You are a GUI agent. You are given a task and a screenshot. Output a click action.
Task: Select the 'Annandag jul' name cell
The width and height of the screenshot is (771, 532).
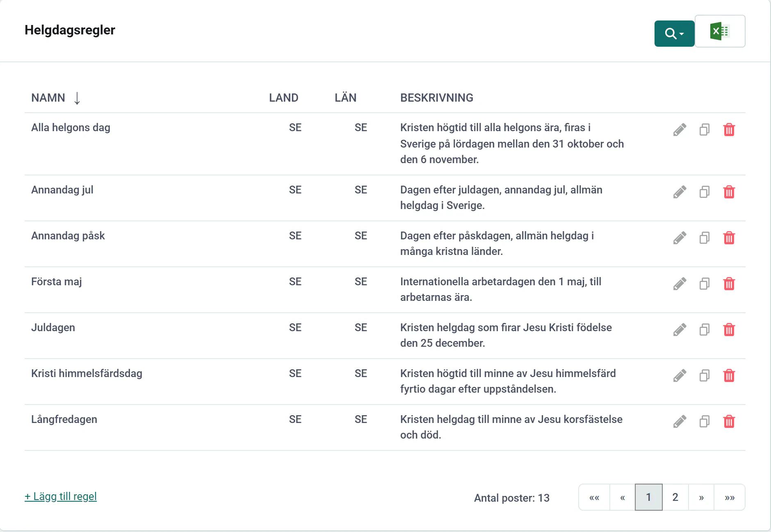pyautogui.click(x=62, y=190)
